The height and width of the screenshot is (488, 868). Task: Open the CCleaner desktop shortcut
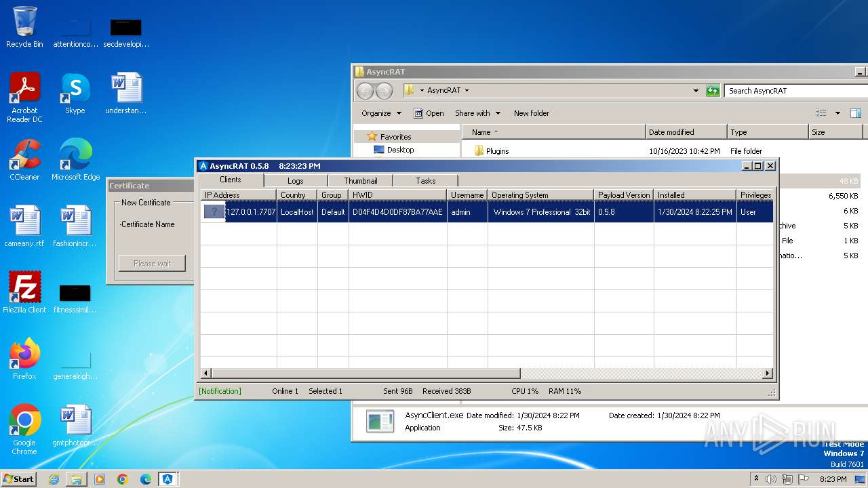coord(24,160)
